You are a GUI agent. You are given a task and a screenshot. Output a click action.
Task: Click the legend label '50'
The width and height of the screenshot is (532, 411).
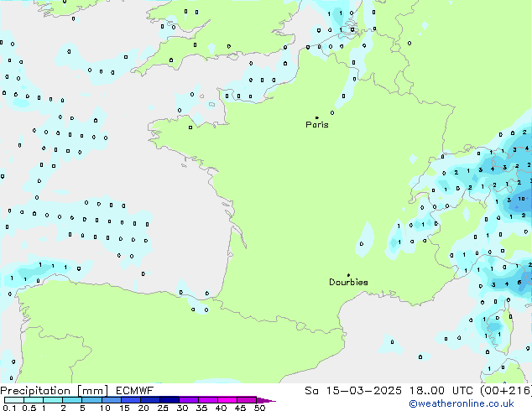[260, 408]
